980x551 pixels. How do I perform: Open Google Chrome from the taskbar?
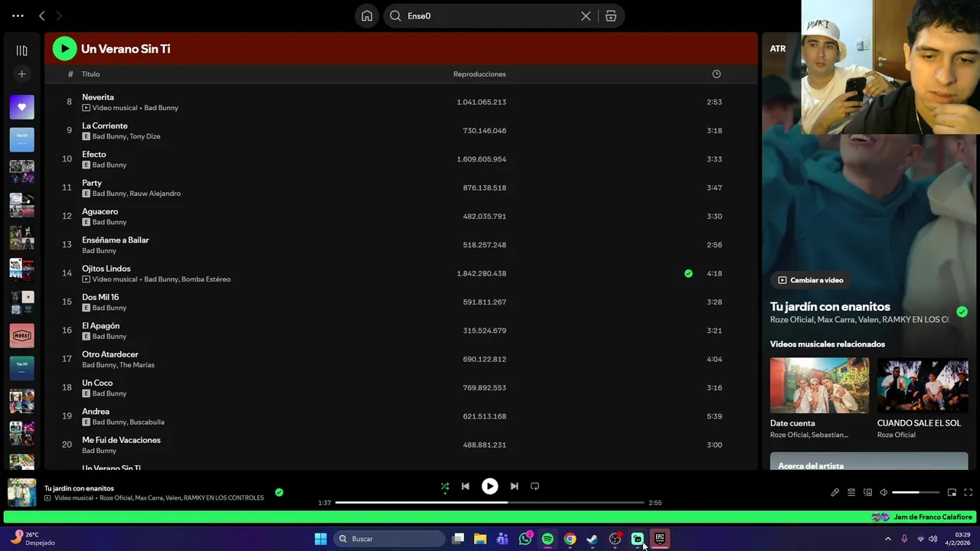tap(570, 539)
